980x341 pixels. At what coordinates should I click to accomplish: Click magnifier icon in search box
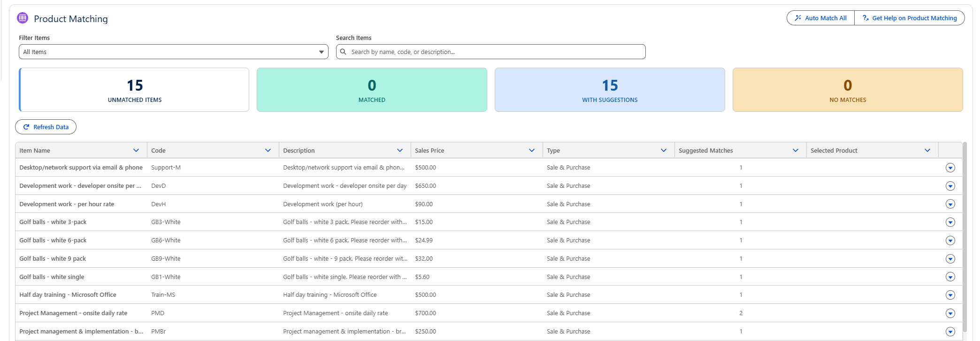[343, 52]
